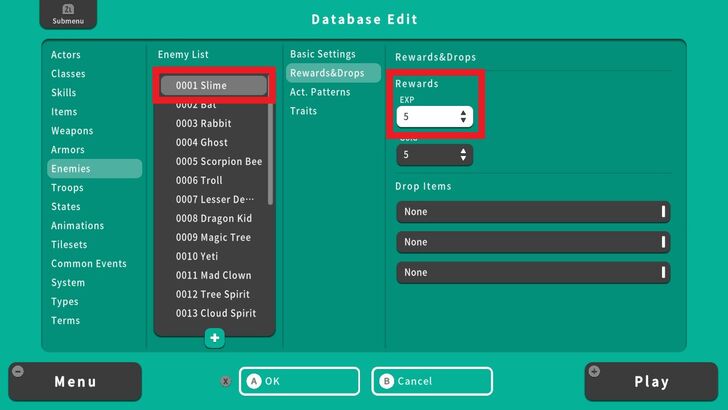Screen dimensions: 728x410
Task: Click the plus icon to add enemy
Action: click(215, 338)
